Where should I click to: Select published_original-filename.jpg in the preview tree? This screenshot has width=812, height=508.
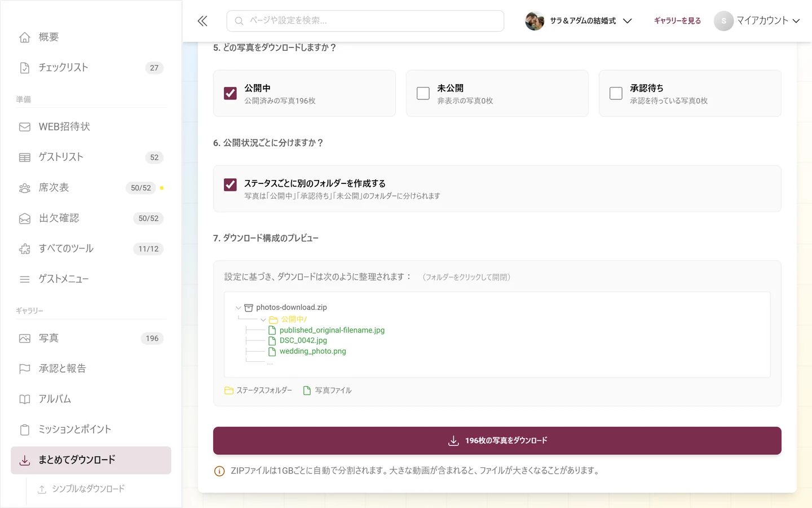tap(332, 330)
